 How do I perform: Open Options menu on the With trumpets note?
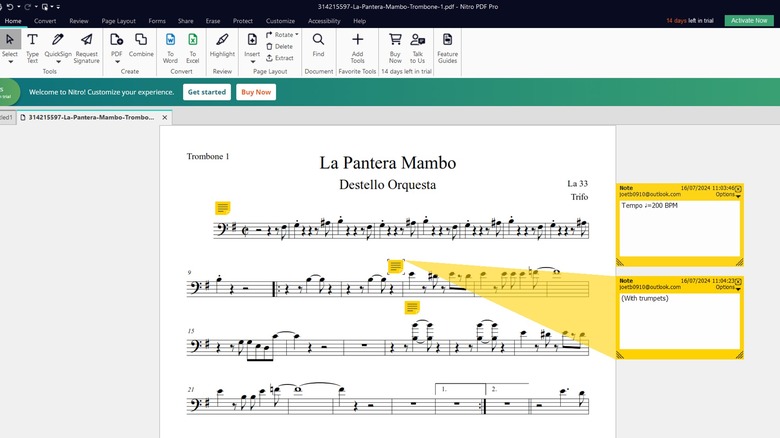click(x=727, y=287)
